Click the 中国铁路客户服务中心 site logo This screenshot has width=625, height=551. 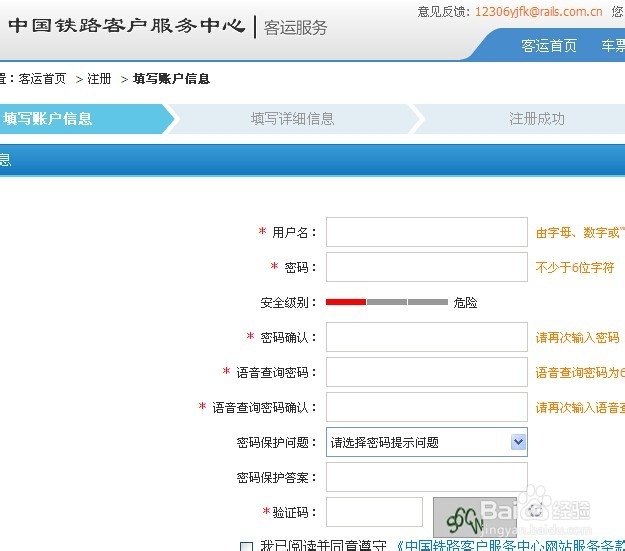point(125,25)
